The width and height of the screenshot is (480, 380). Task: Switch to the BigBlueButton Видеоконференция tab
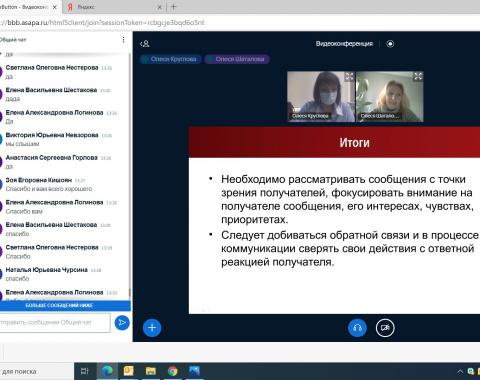[30, 7]
